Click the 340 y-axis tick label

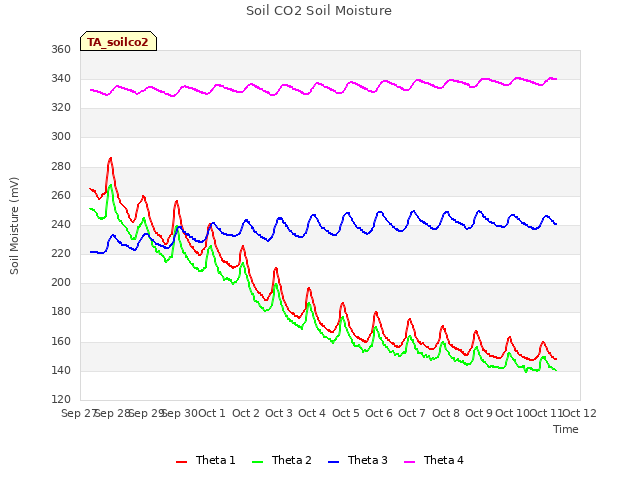[x=61, y=78]
